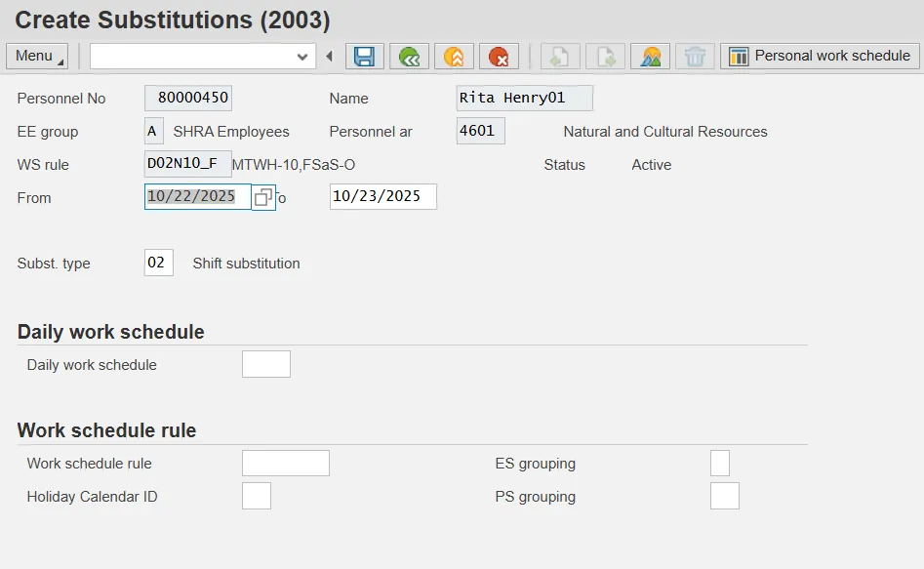The height and width of the screenshot is (569, 924).
Task: Open the Menu dropdown button
Action: click(37, 56)
